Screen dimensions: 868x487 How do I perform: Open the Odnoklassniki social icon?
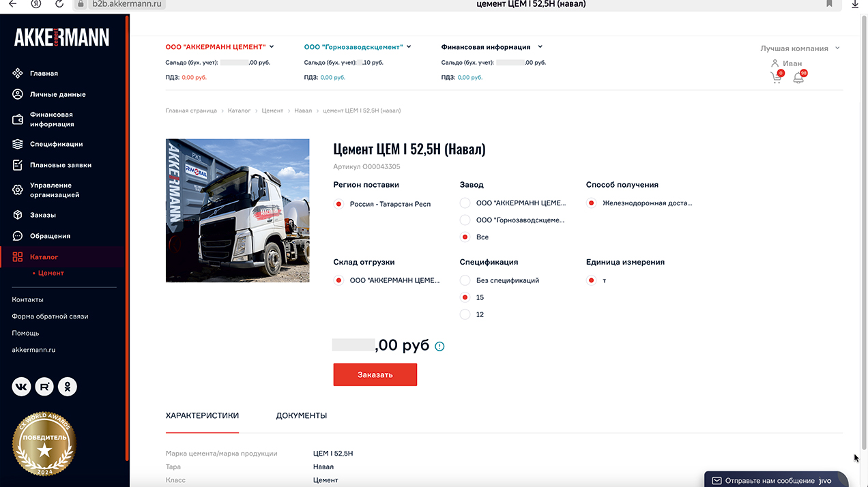68,387
